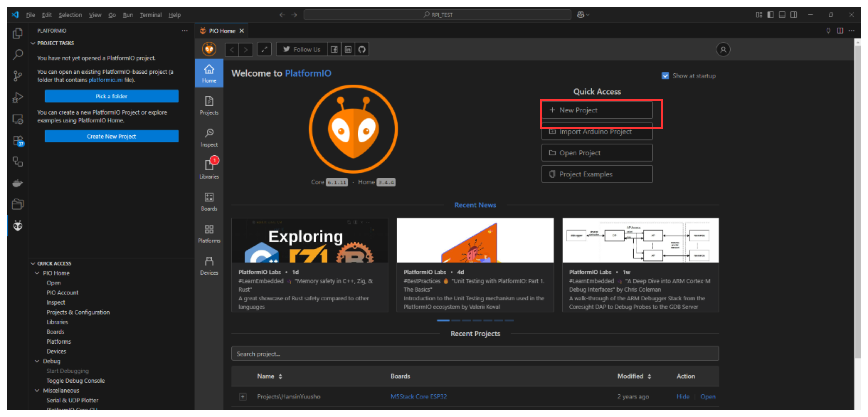868x417 pixels.
Task: Click the GitHub icon in PIO toolbar
Action: (x=362, y=50)
